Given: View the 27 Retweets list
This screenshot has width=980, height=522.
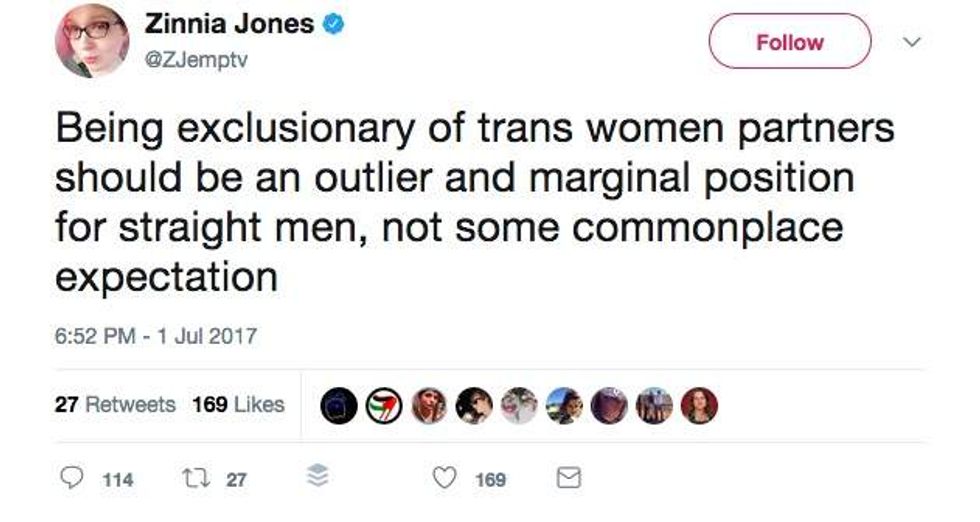Looking at the screenshot, I should pos(115,405).
